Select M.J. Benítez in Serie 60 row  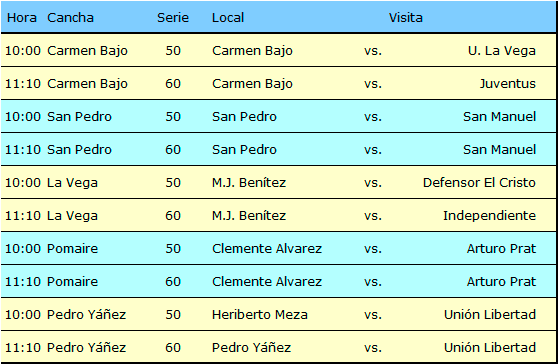point(249,216)
